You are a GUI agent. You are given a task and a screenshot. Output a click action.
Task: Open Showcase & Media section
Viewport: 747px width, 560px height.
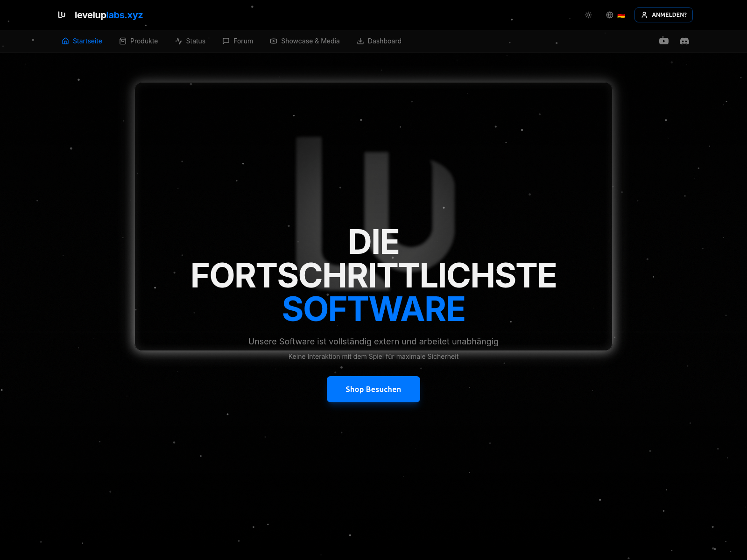[x=310, y=41]
